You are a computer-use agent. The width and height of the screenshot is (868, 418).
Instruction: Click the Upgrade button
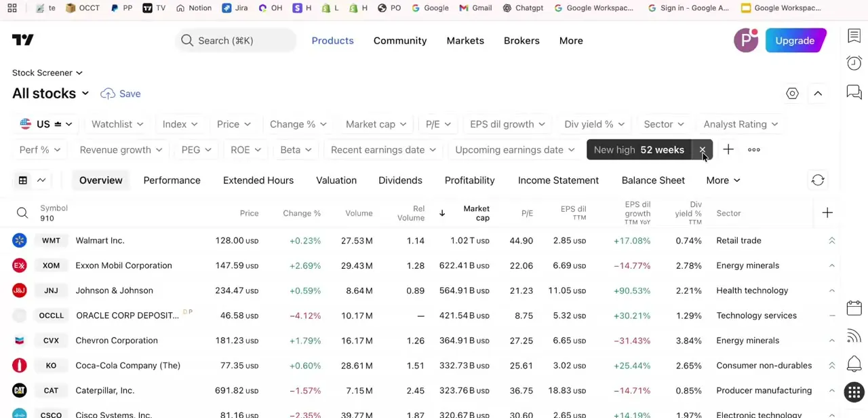[x=795, y=41]
